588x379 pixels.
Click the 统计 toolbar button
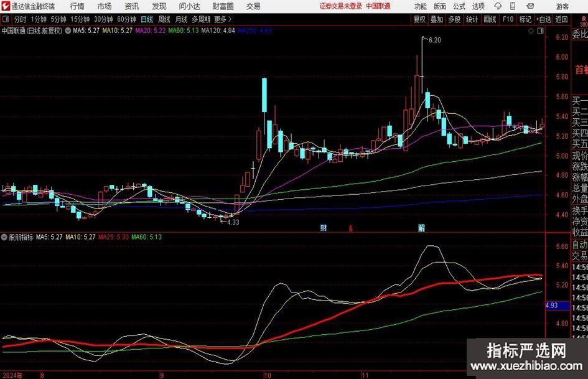tap(472, 19)
